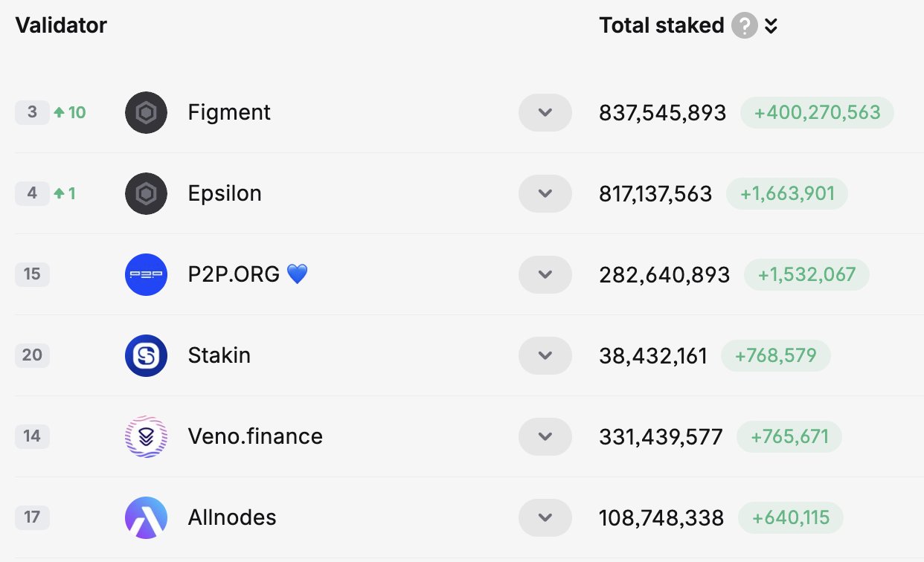The image size is (924, 562).
Task: Sort by Total staked double-arrow icon
Action: click(x=771, y=26)
